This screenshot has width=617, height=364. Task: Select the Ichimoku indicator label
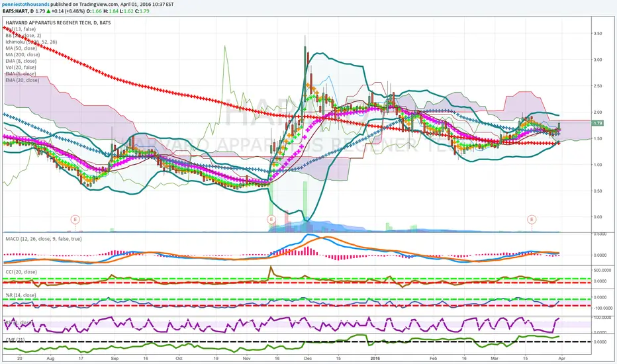pos(31,42)
